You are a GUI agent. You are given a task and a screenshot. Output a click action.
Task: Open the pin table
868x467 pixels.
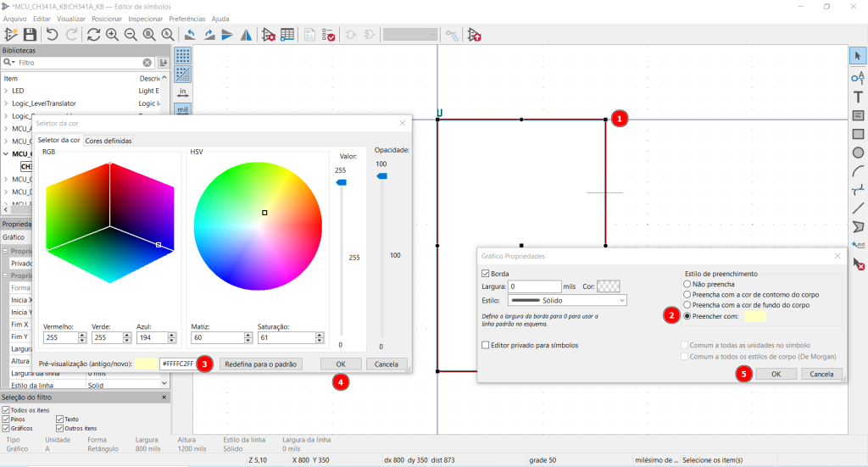pos(287,35)
